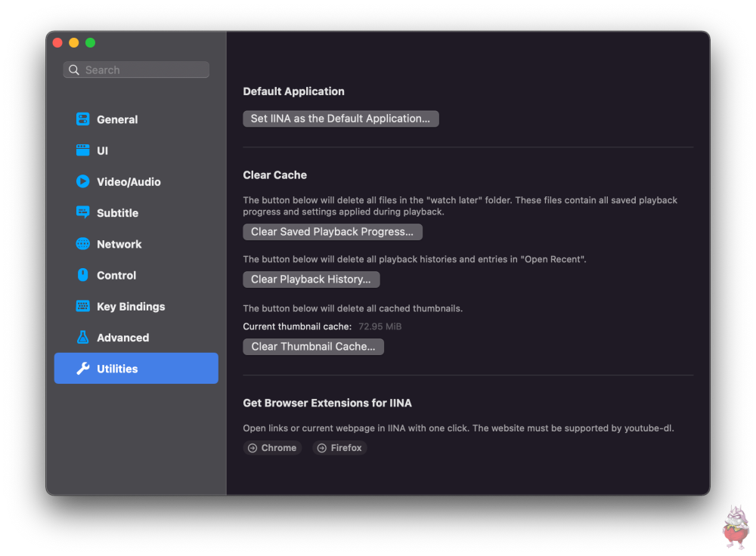
Task: Focus the preferences Search field
Action: coord(136,69)
